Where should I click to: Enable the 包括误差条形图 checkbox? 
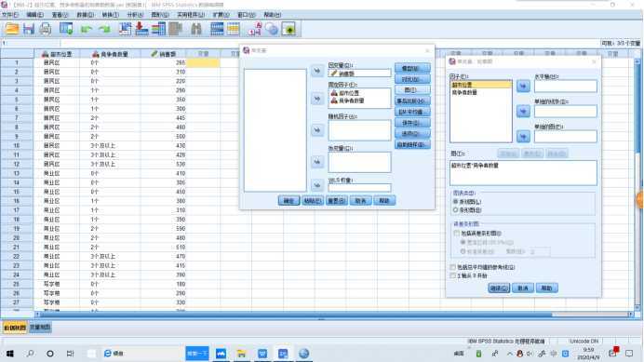pos(457,233)
